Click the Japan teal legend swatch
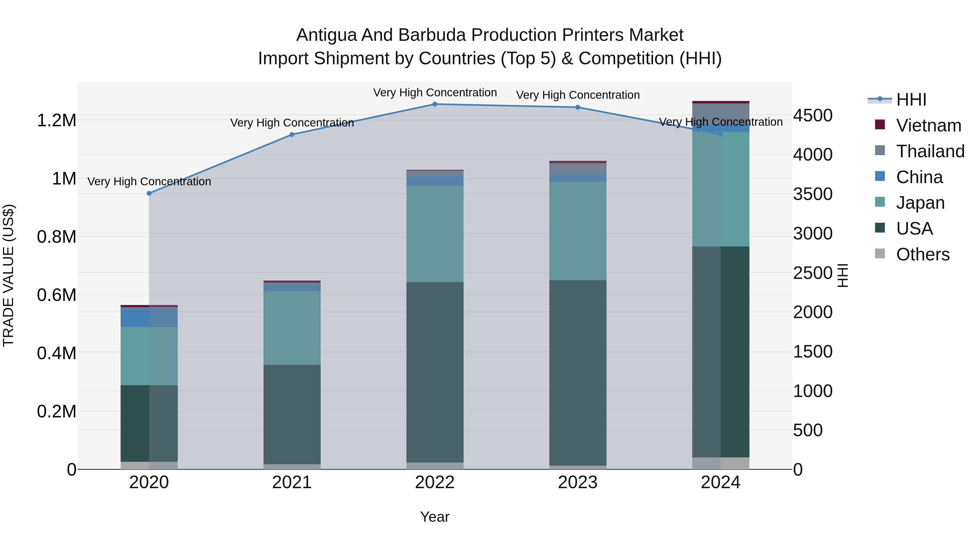This screenshot has width=980, height=551. (880, 202)
